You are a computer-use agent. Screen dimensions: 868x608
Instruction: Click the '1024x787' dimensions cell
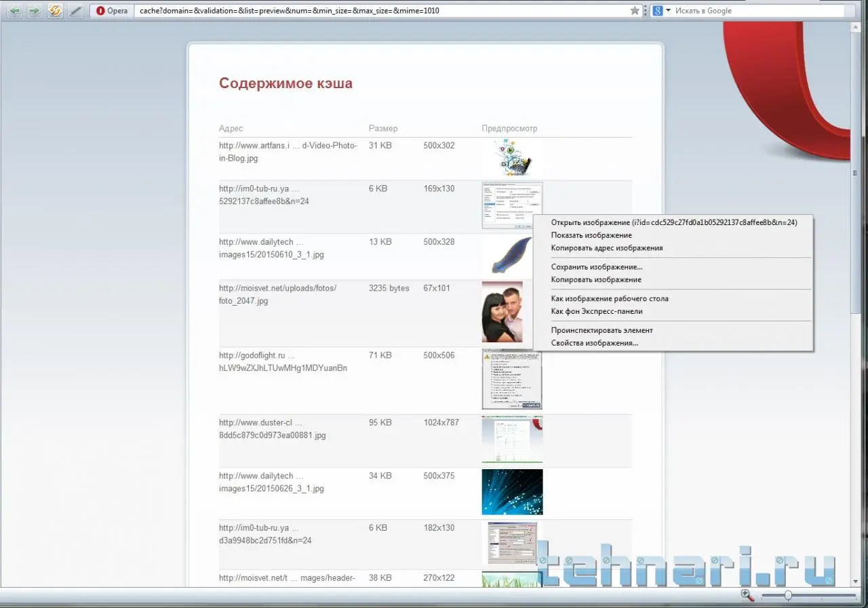[x=441, y=422]
